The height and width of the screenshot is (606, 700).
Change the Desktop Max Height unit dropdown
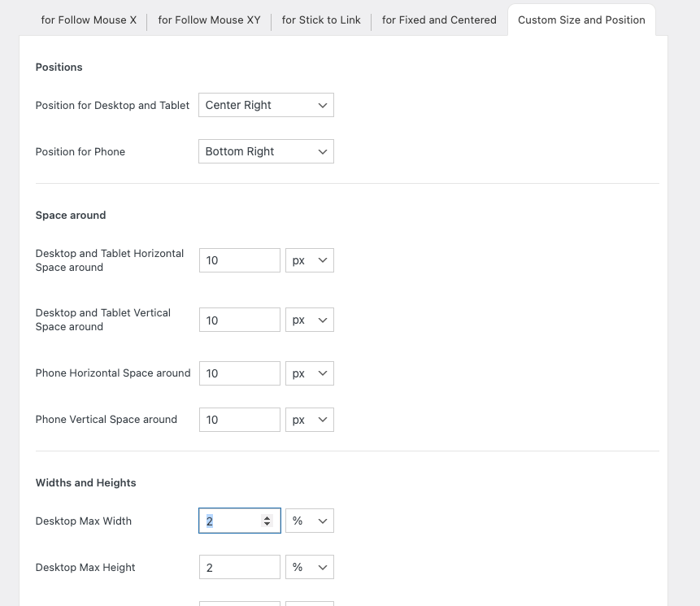pos(309,567)
